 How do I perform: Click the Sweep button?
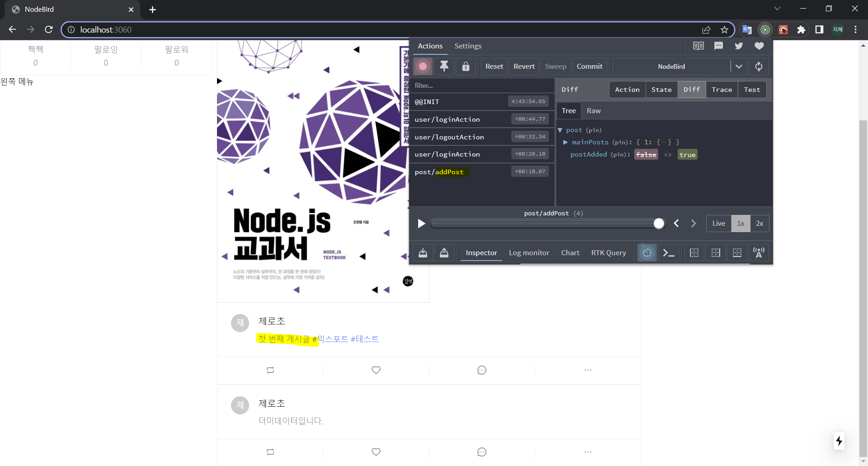coord(556,67)
